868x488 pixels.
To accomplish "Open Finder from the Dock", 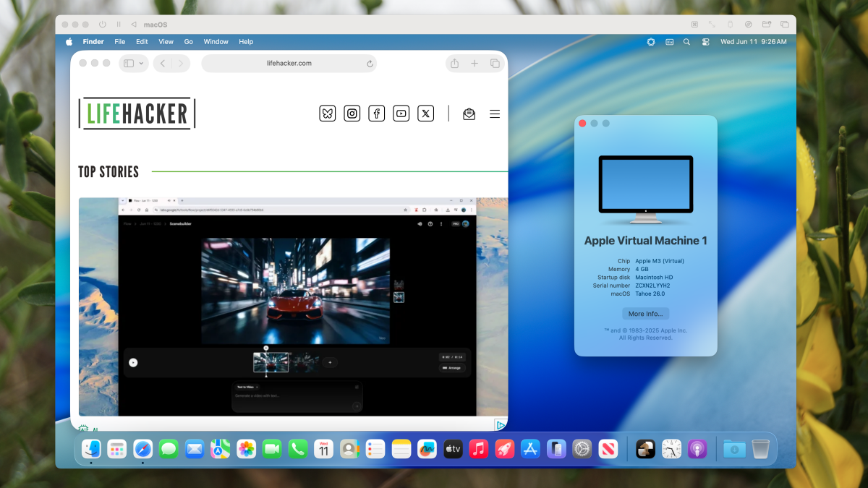I will click(91, 449).
